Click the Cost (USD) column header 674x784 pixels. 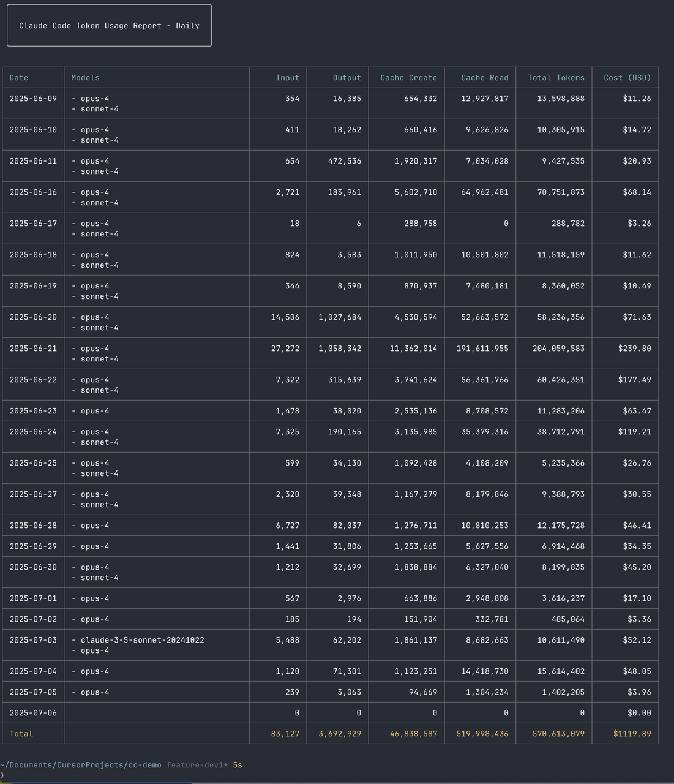tap(627, 78)
